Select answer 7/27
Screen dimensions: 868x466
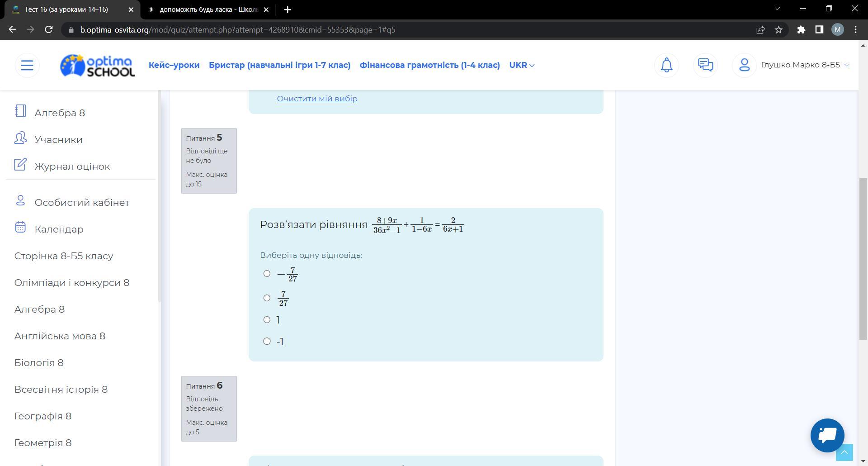pos(267,298)
